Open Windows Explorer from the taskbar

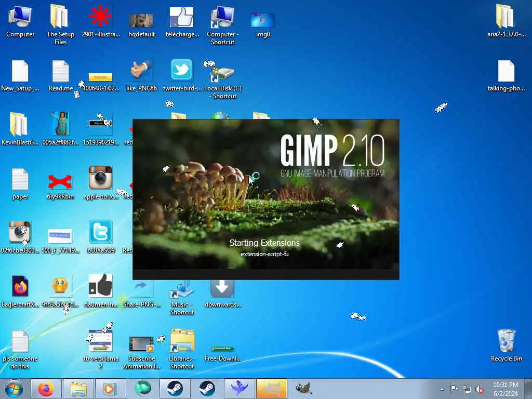pyautogui.click(x=78, y=389)
